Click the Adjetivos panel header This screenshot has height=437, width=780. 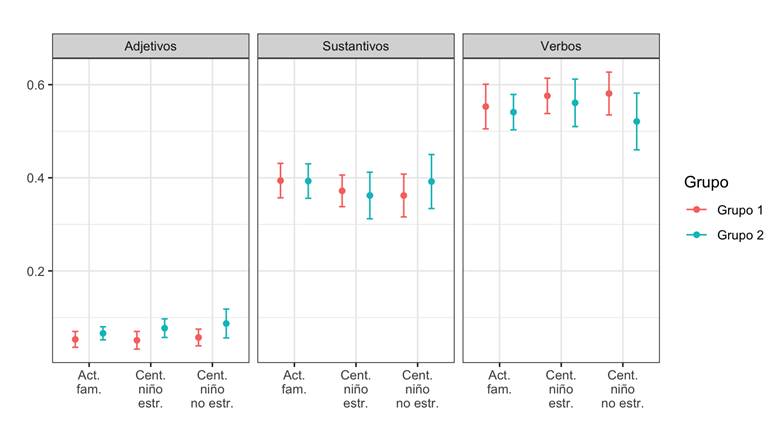151,47
